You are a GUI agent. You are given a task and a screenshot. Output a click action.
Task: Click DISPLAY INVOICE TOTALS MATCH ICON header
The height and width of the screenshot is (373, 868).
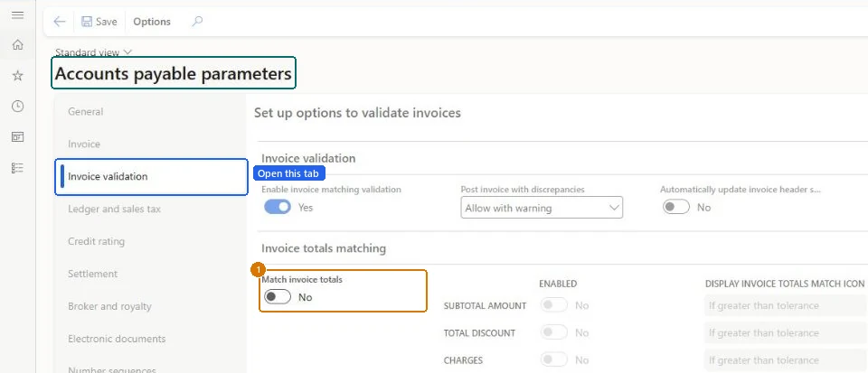[x=785, y=284]
